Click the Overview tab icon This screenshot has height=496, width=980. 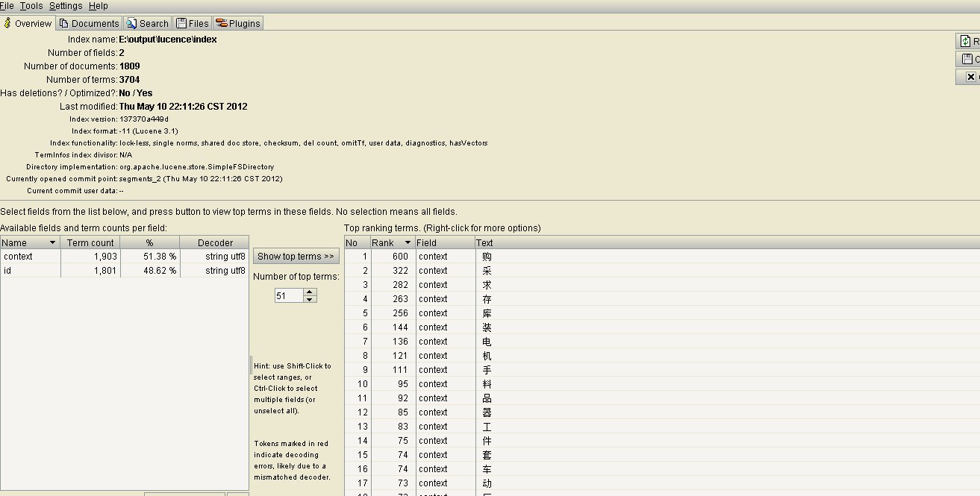click(x=7, y=23)
